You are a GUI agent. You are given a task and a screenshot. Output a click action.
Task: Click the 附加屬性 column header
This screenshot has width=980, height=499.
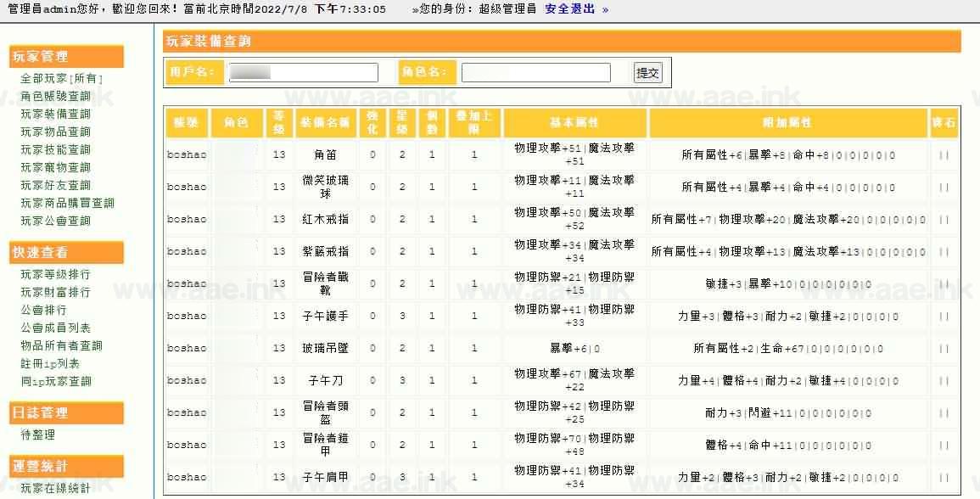pyautogui.click(x=788, y=122)
